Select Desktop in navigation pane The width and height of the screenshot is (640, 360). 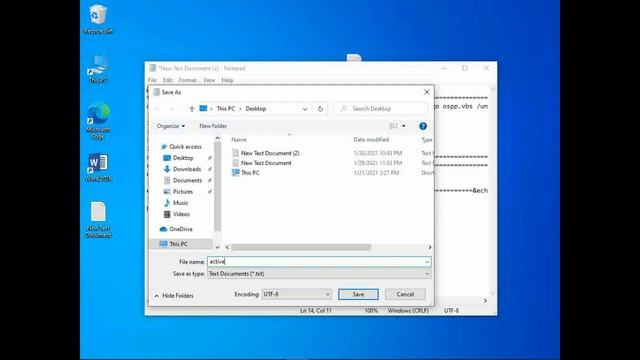pos(178,158)
